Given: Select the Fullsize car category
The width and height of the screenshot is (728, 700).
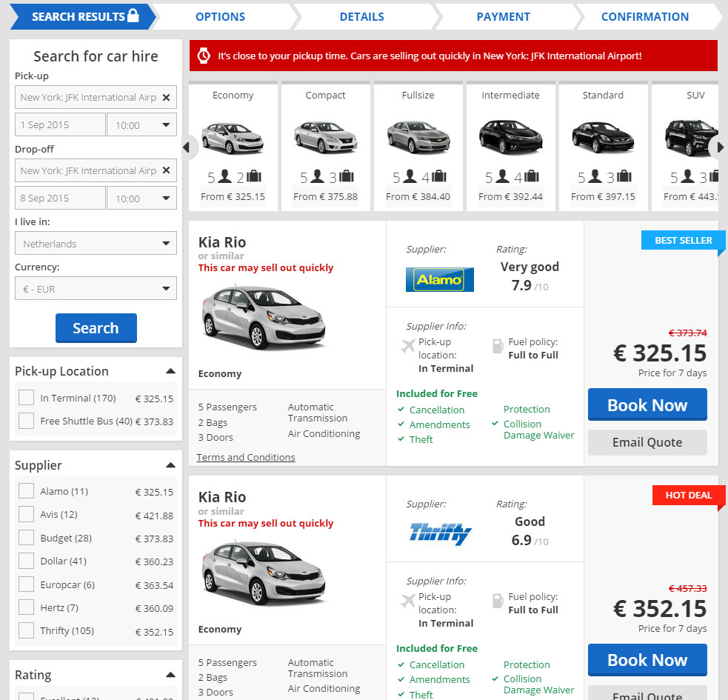Looking at the screenshot, I should tap(418, 147).
